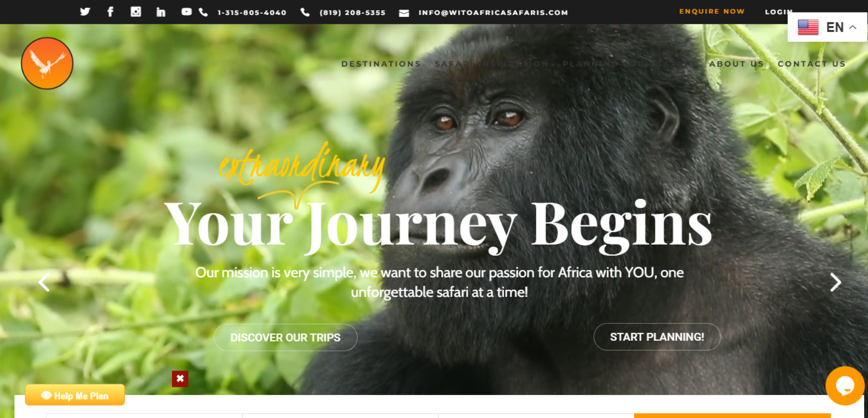Open the Login link

[x=778, y=12]
